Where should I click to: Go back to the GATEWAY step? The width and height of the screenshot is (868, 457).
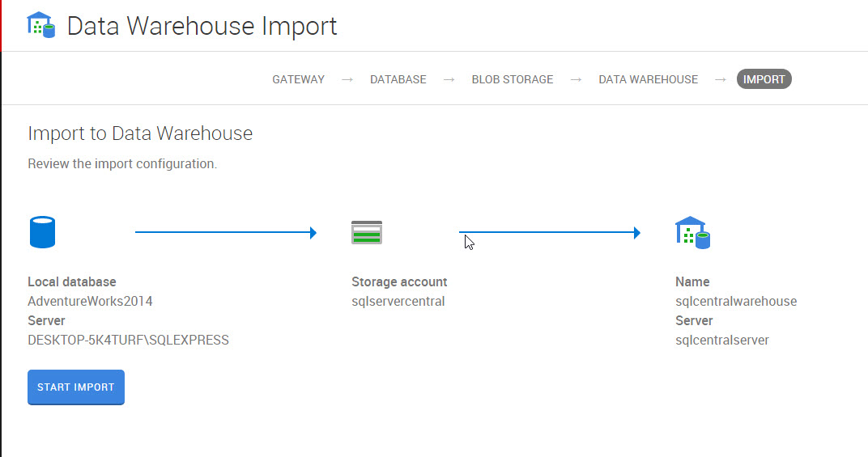(x=298, y=79)
